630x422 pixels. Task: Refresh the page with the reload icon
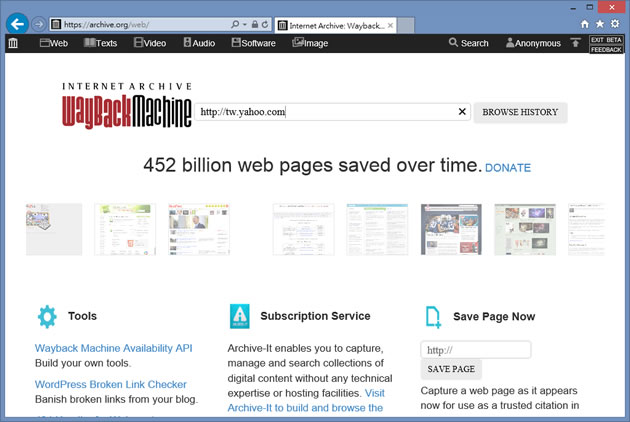tap(265, 25)
